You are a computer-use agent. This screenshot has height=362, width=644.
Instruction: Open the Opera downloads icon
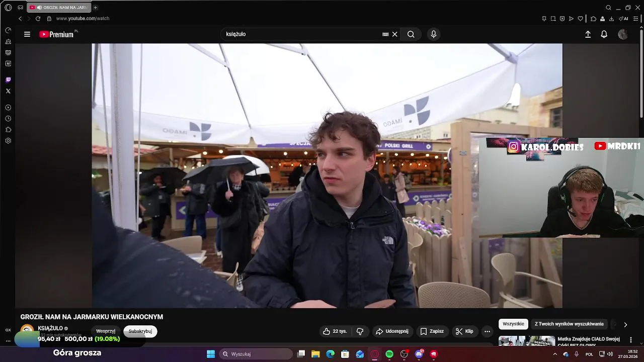tap(611, 19)
